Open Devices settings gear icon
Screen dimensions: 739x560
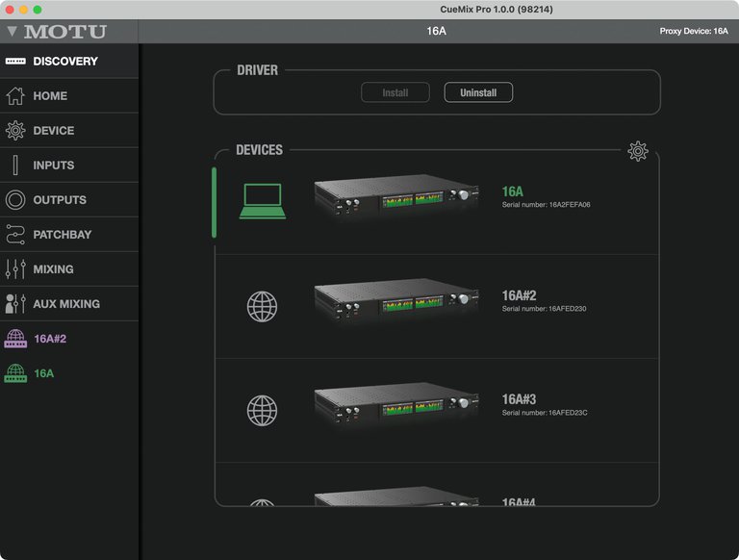637,151
